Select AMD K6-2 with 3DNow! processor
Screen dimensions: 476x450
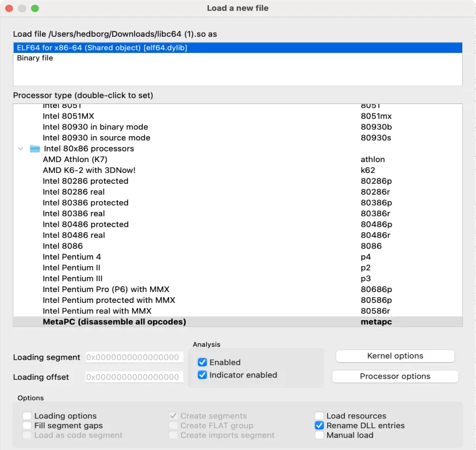click(x=237, y=170)
